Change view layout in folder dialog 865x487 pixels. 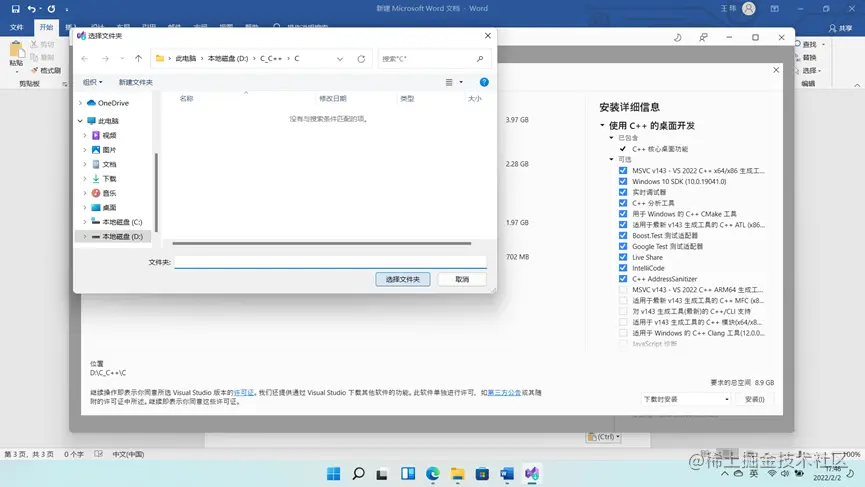pyautogui.click(x=449, y=82)
